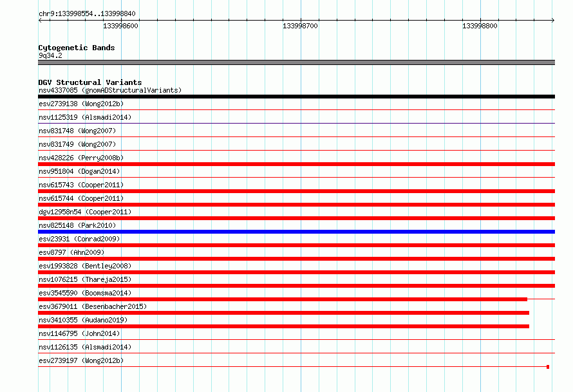Select red bar under esv23931

click(296, 245)
